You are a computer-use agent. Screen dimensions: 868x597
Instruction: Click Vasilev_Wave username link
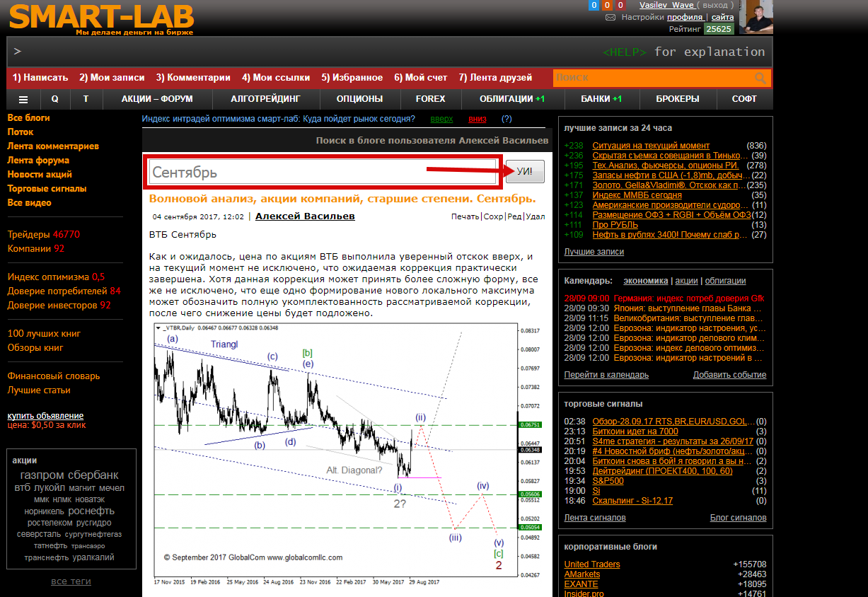tap(666, 5)
